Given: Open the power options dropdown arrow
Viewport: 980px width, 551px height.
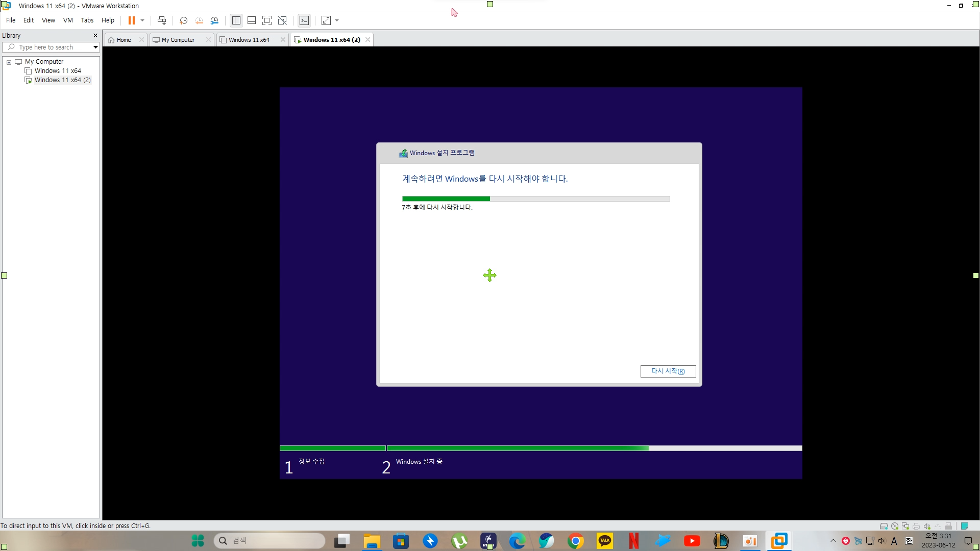Looking at the screenshot, I should (x=142, y=20).
